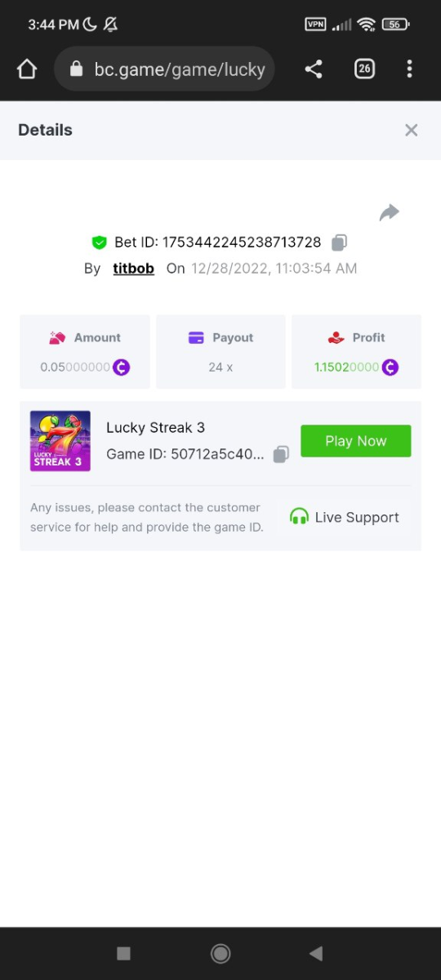This screenshot has height=980, width=441.
Task: Open the browser three-dot overflow menu
Action: [409, 69]
